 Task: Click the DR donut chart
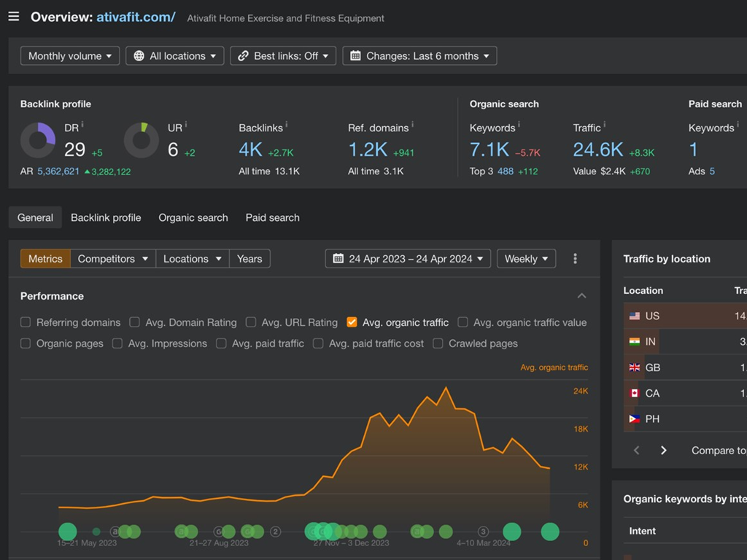pyautogui.click(x=38, y=140)
